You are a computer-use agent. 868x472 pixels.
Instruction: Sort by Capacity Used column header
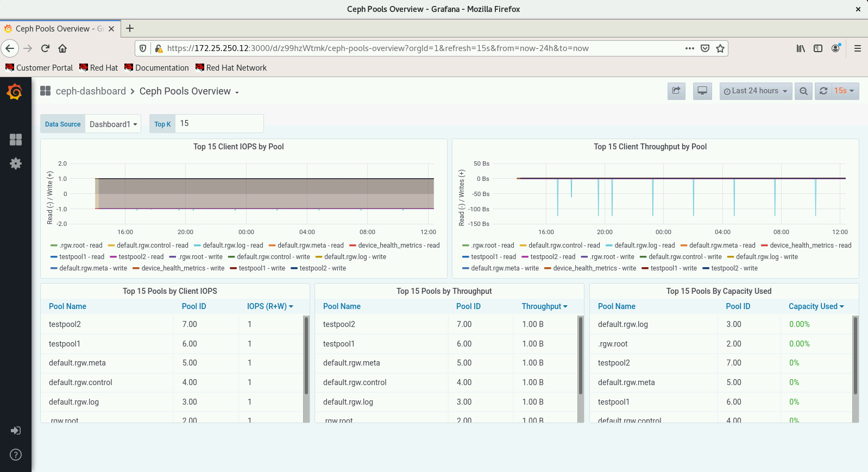[x=816, y=306]
